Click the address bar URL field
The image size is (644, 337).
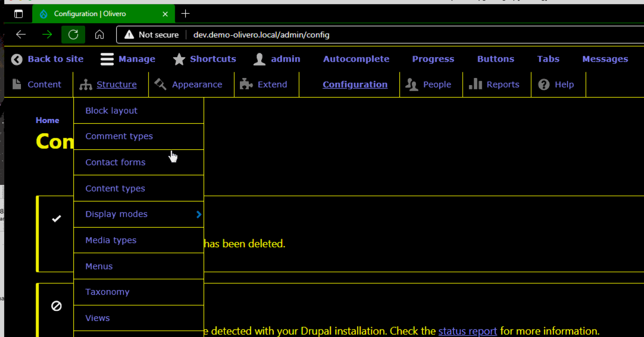point(381,35)
